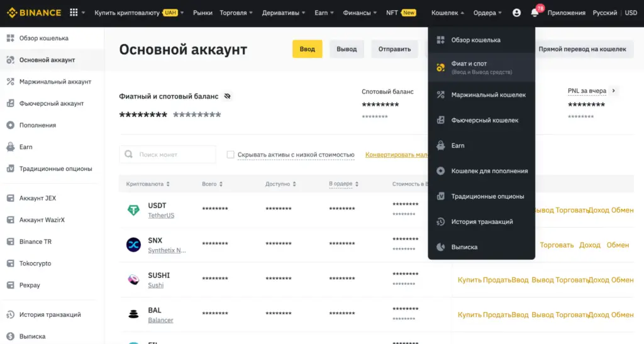The height and width of the screenshot is (344, 644).
Task: Sort by the Криптовалюта column header
Action: point(148,184)
